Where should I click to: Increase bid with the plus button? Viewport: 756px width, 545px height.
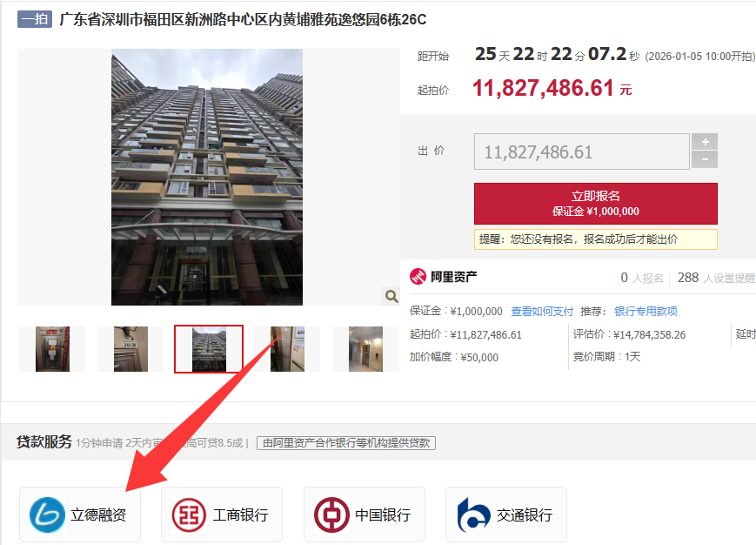tap(705, 142)
